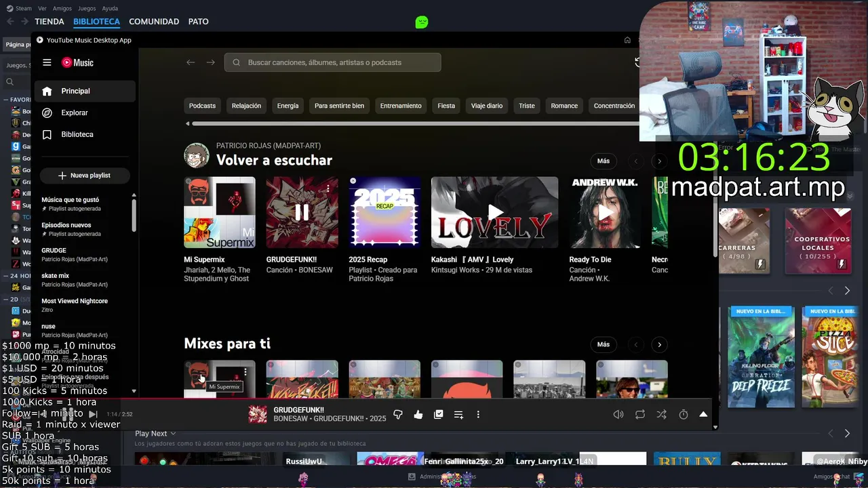Add current song to a playlist
Viewport: 868px width, 488px height.
coord(458,414)
